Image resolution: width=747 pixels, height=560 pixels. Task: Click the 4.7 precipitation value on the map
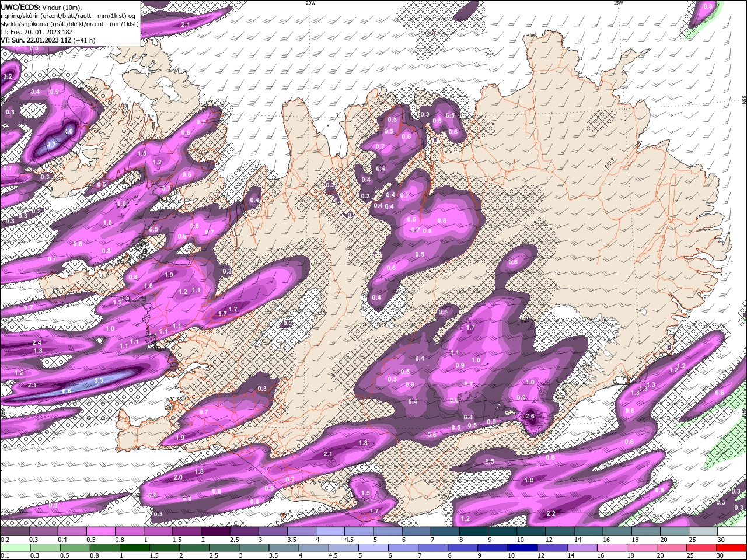point(51,145)
